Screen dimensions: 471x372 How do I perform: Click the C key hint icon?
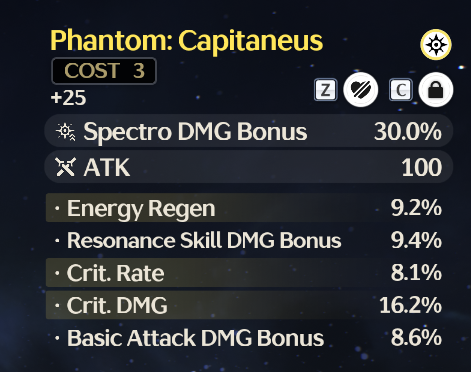point(401,90)
